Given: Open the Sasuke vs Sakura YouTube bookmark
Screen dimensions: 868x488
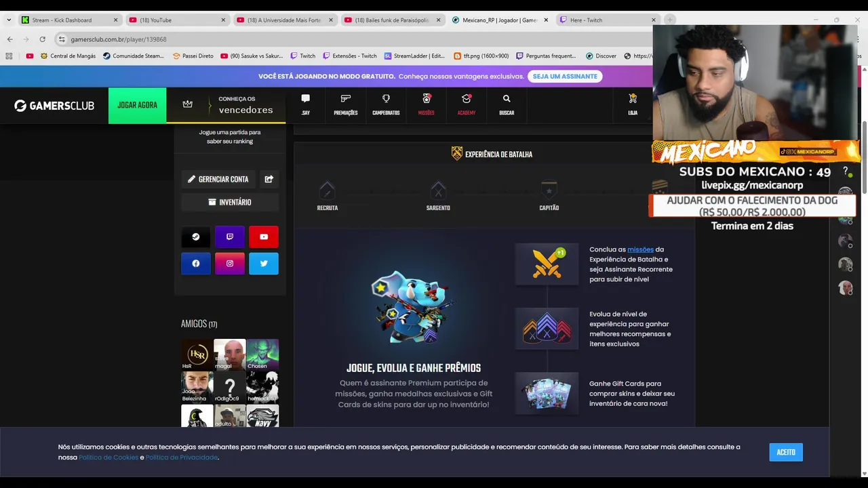Looking at the screenshot, I should click(252, 56).
